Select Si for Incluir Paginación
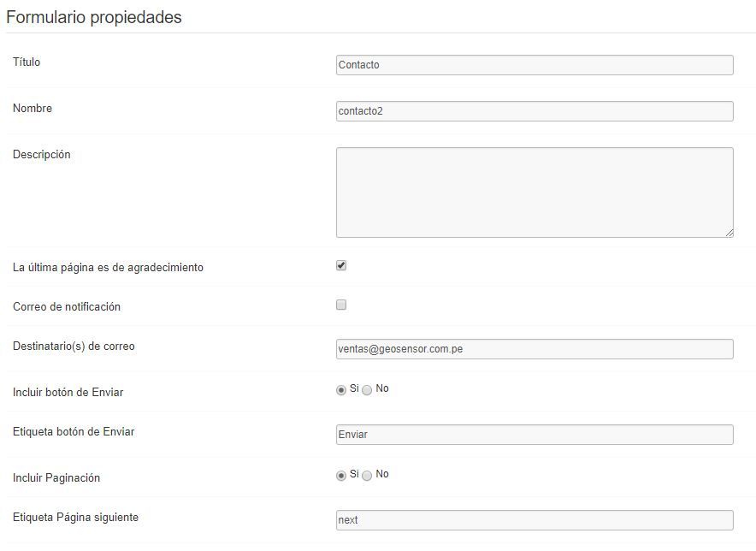The height and width of the screenshot is (551, 756). click(x=341, y=475)
